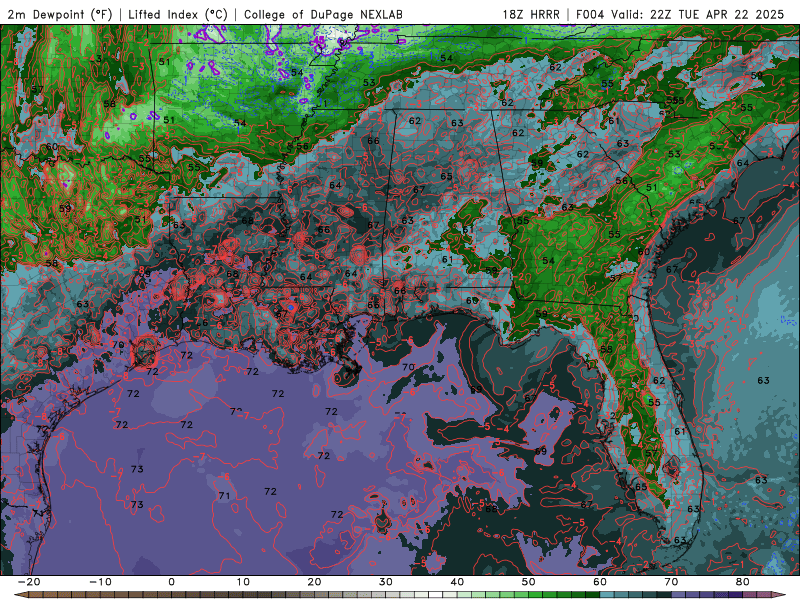Click the '70' label on the color scale
Viewport: 800px width, 600px height.
coord(671,582)
